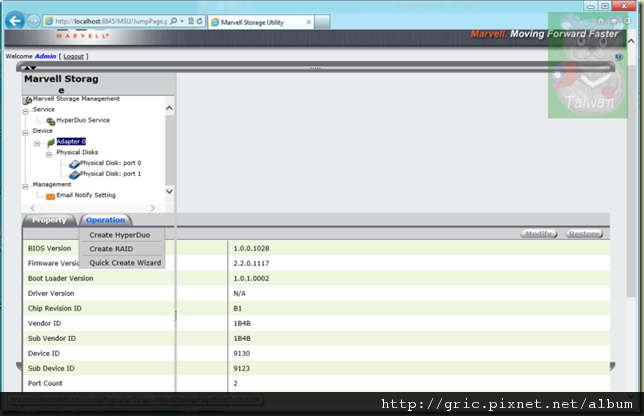Viewport: 644px width, 416px height.
Task: Switch to the Property tab
Action: [49, 220]
